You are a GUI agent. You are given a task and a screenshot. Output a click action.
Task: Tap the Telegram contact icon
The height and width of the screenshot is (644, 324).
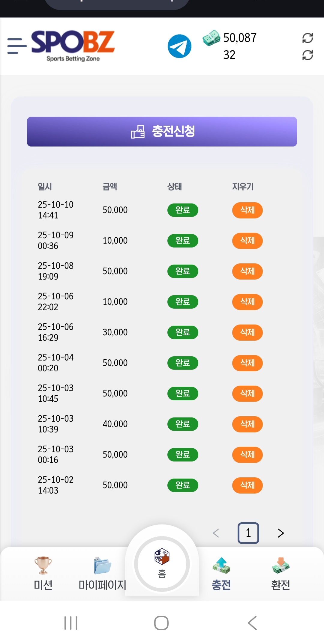(179, 46)
